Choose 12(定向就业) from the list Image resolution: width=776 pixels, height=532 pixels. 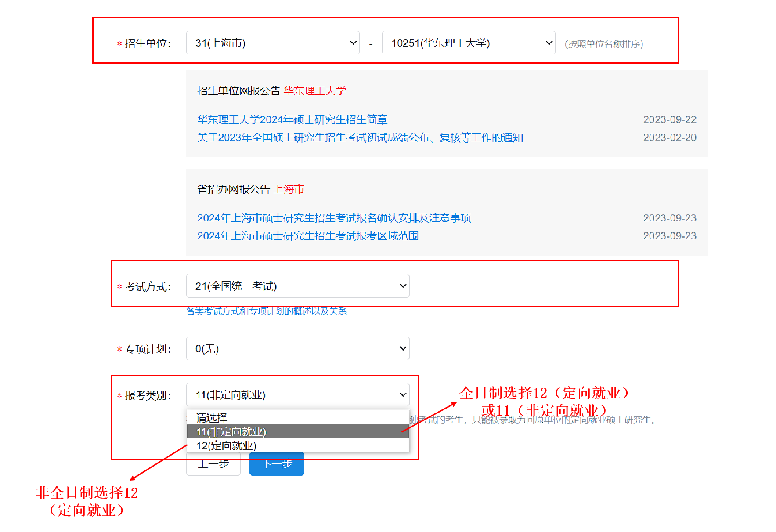(297, 445)
